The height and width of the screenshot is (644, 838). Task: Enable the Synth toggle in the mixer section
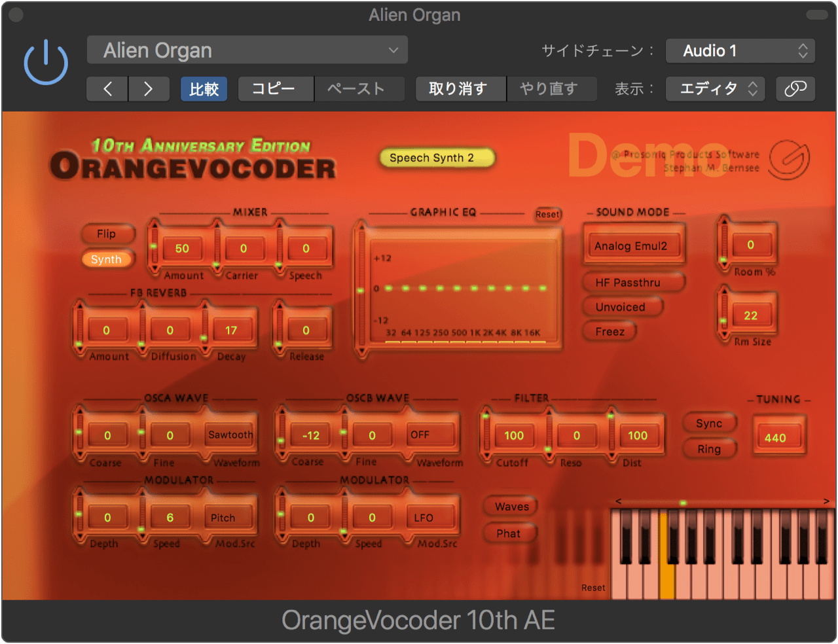(x=107, y=259)
